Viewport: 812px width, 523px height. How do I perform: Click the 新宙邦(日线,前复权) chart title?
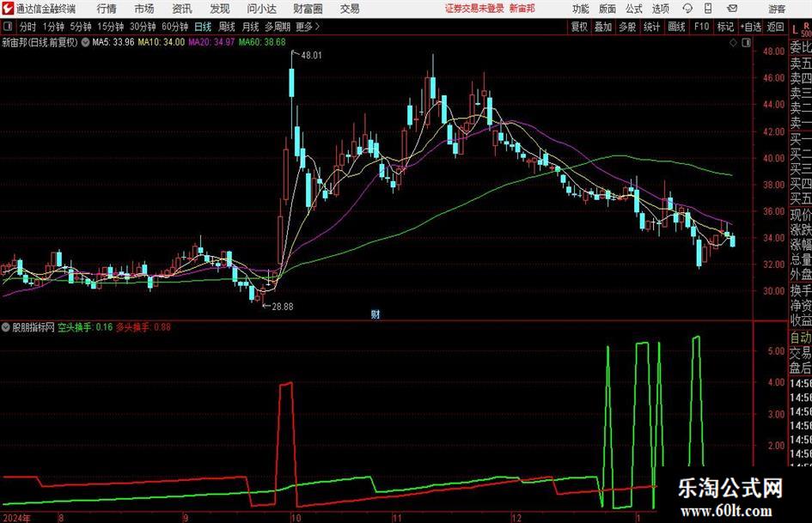click(x=40, y=42)
